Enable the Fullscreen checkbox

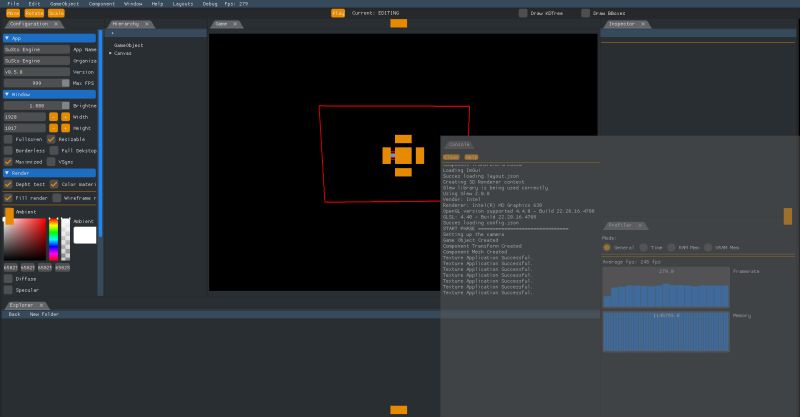pos(8,139)
